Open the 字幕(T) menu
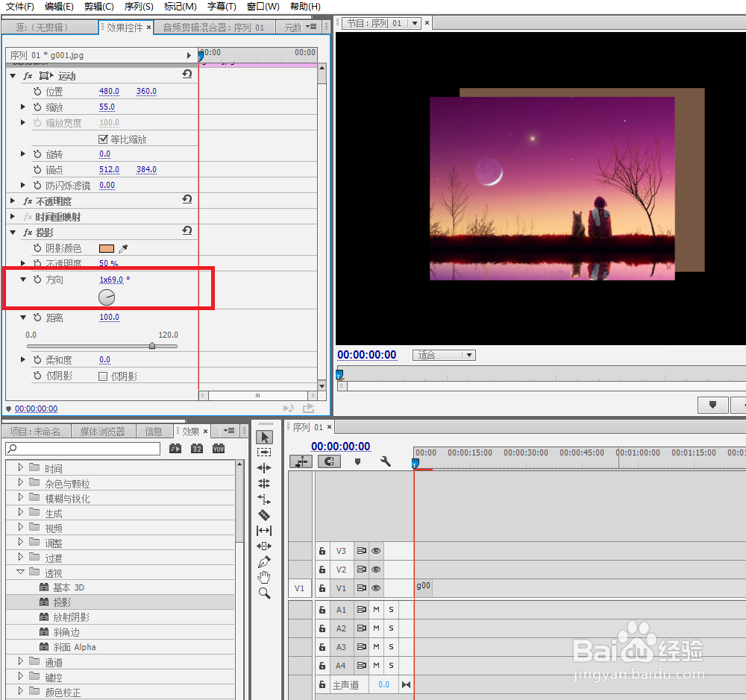 click(x=222, y=7)
